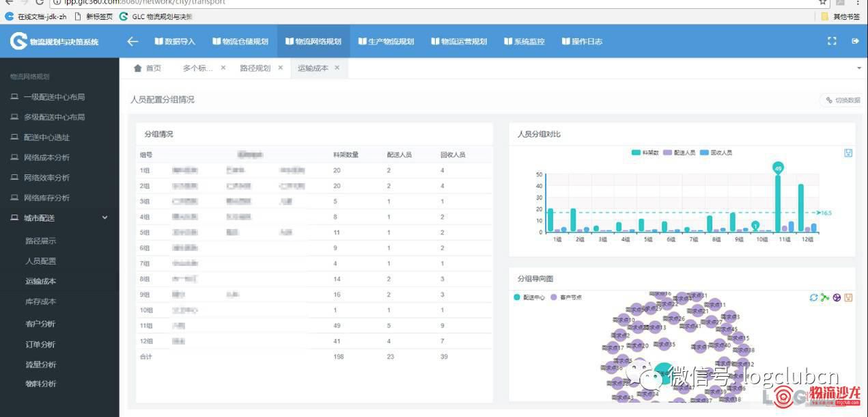Open the 其他书签 bookmarks folder
The height and width of the screenshot is (417, 868).
tap(841, 16)
